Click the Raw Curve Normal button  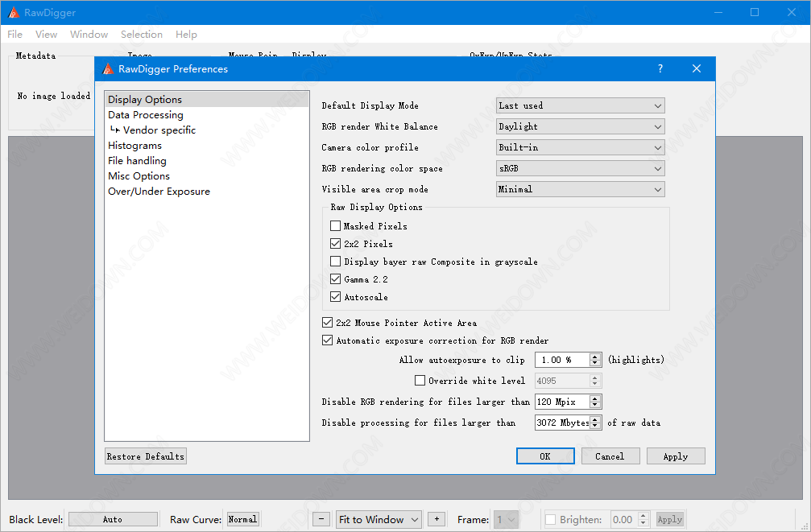pyautogui.click(x=242, y=519)
